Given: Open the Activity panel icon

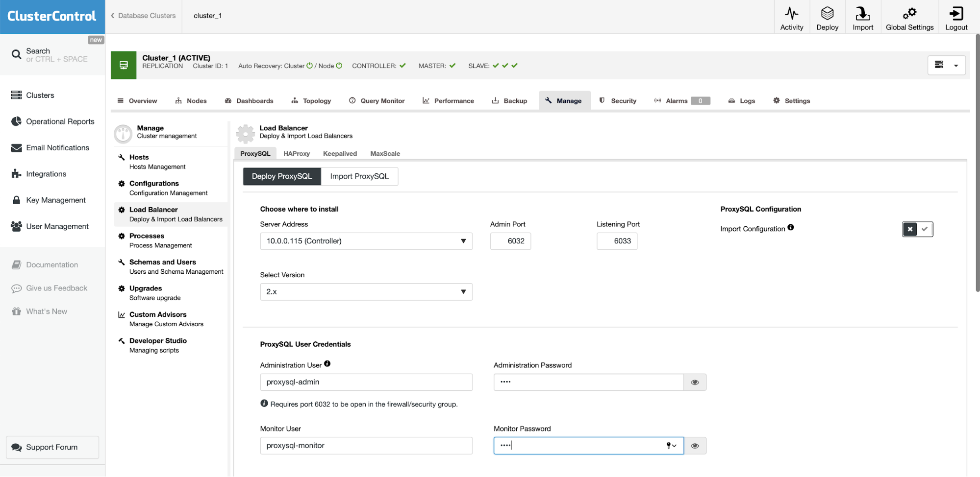Looking at the screenshot, I should coord(791,13).
